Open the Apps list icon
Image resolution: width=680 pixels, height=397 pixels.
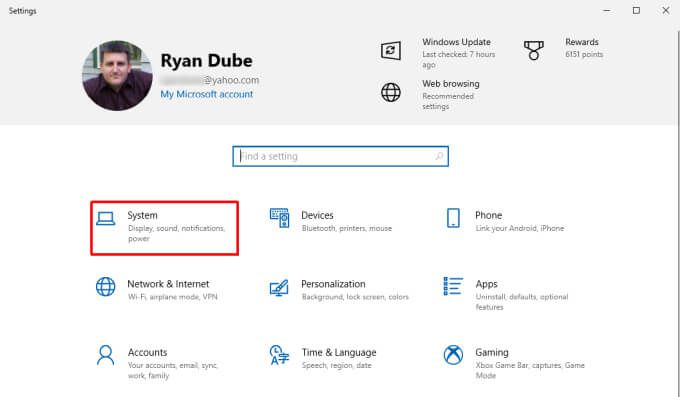[x=453, y=286]
